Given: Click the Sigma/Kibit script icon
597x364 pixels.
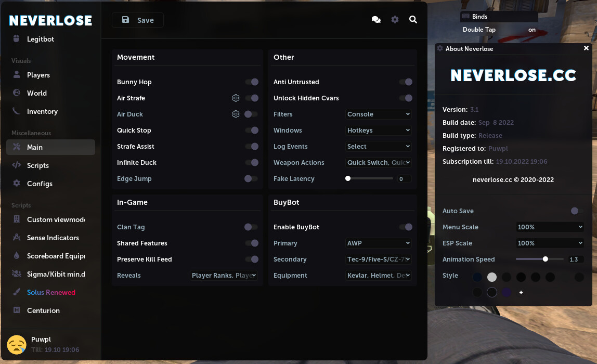Looking at the screenshot, I should 16,274.
